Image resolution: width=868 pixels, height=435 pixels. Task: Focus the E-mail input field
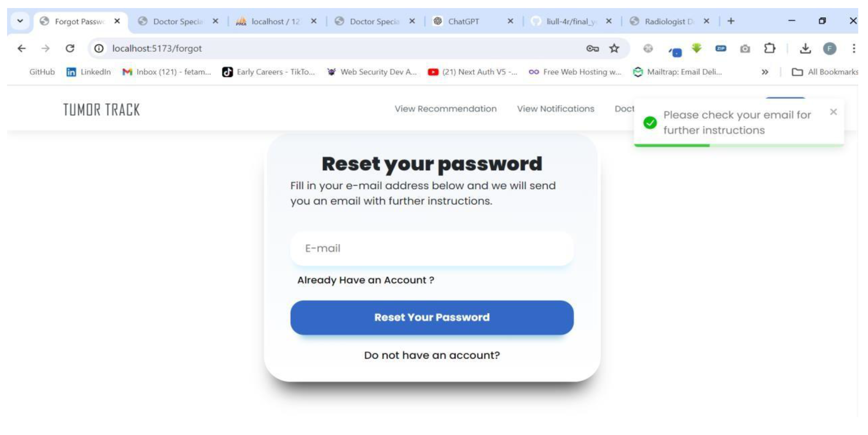(432, 248)
